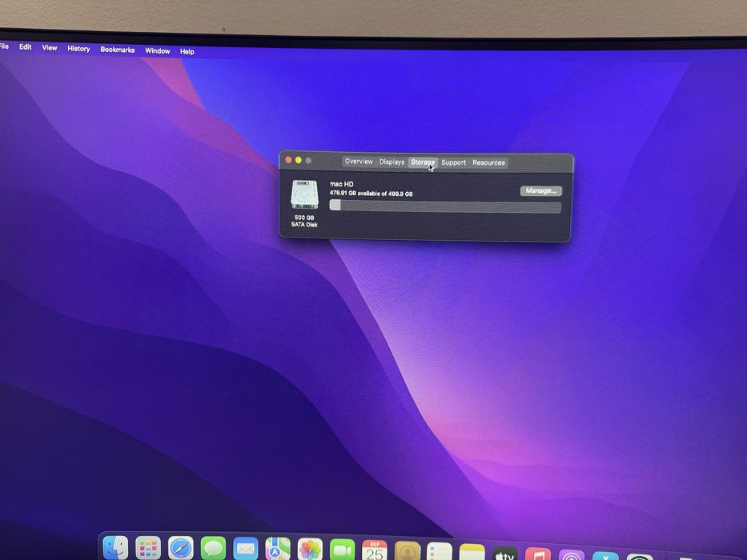This screenshot has width=747, height=560.
Task: Open the Podcasts app in the Dock
Action: click(x=571, y=555)
